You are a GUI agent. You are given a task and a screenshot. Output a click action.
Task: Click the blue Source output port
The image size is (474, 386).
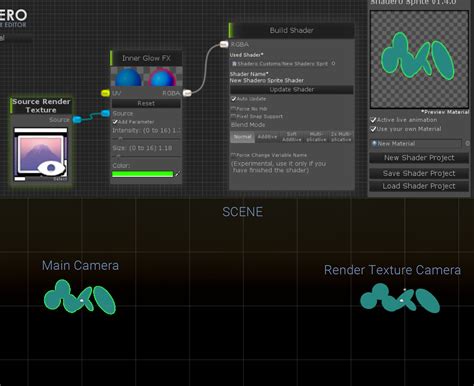[77, 119]
